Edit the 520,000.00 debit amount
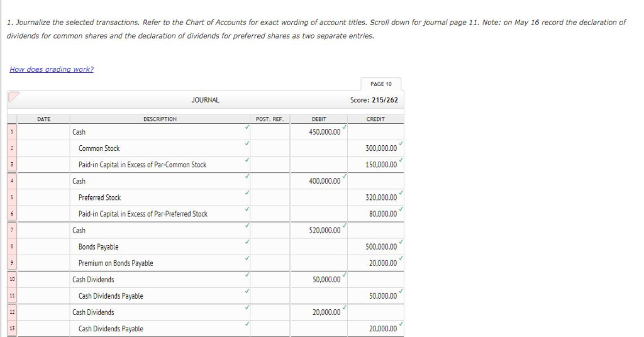The width and height of the screenshot is (644, 337). click(x=319, y=230)
